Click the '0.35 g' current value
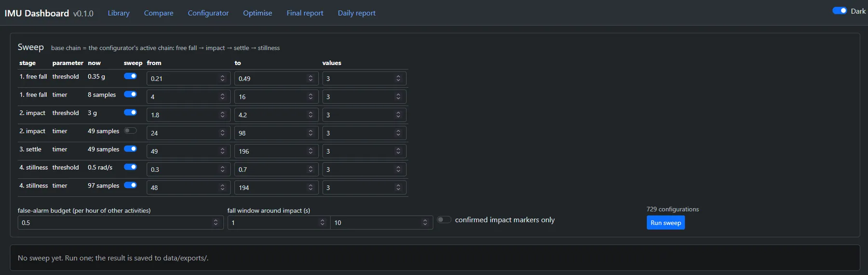 click(96, 76)
